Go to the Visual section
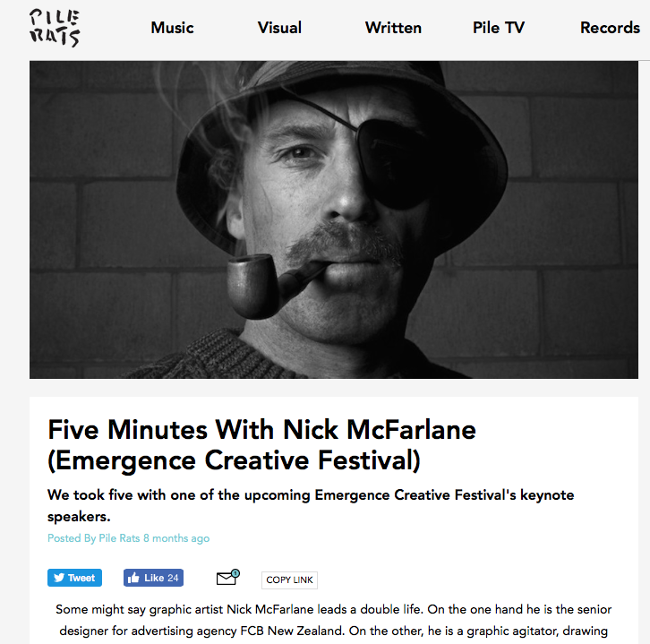The image size is (650, 644). [279, 28]
